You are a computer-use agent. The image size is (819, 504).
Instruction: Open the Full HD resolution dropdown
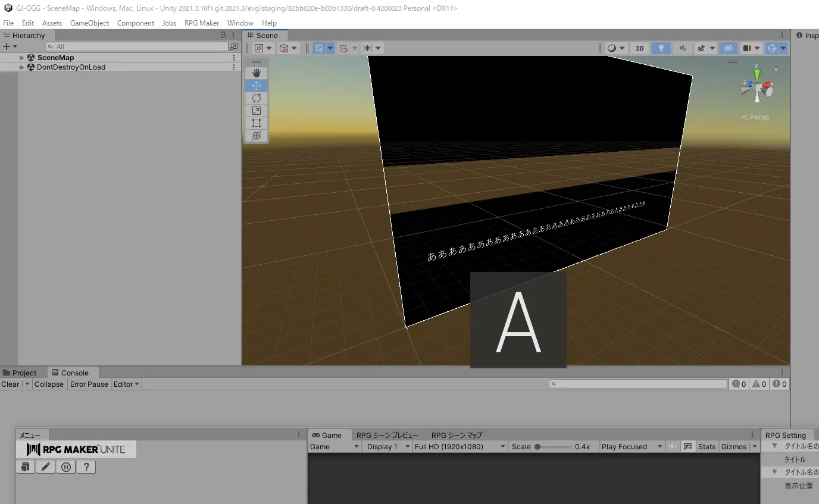click(x=459, y=447)
